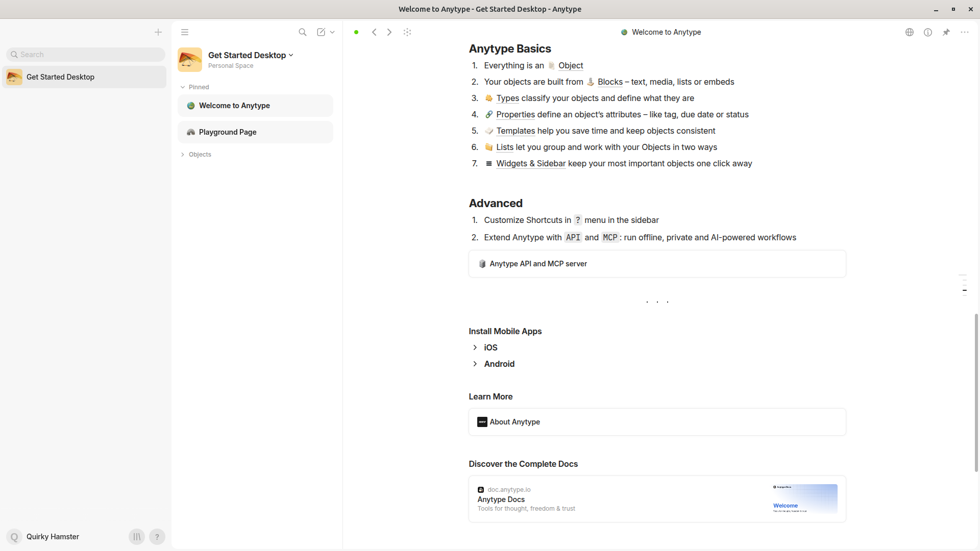Open the graph view icon
Viewport: 980px width, 551px height.
[407, 32]
